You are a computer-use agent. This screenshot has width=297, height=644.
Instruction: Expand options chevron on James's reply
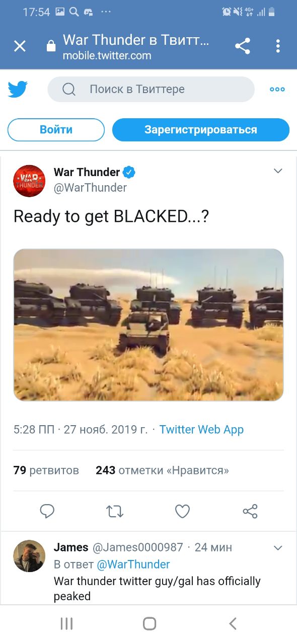[278, 547]
